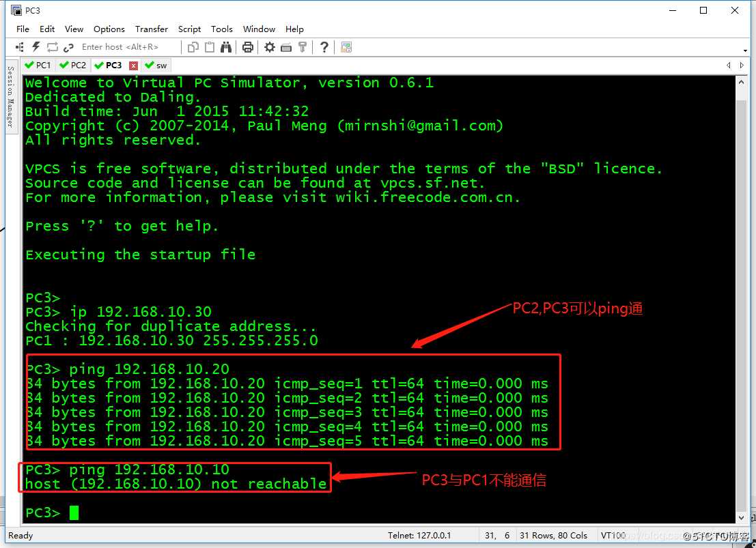Open the Edit menu
The width and height of the screenshot is (756, 548).
click(x=46, y=29)
